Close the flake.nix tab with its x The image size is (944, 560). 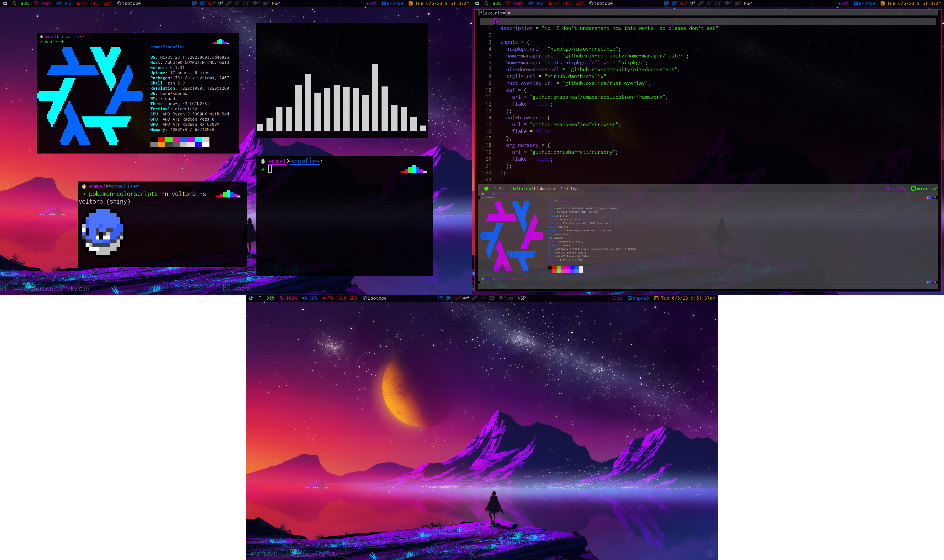[x=504, y=13]
